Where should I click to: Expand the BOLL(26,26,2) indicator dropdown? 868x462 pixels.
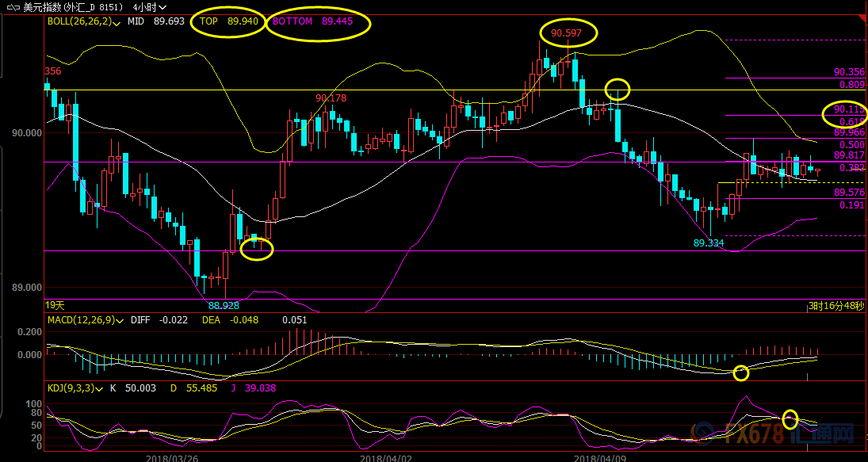pos(117,22)
